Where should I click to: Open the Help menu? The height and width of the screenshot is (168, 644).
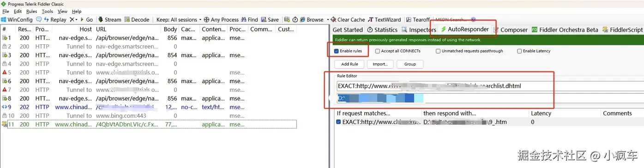click(77, 12)
